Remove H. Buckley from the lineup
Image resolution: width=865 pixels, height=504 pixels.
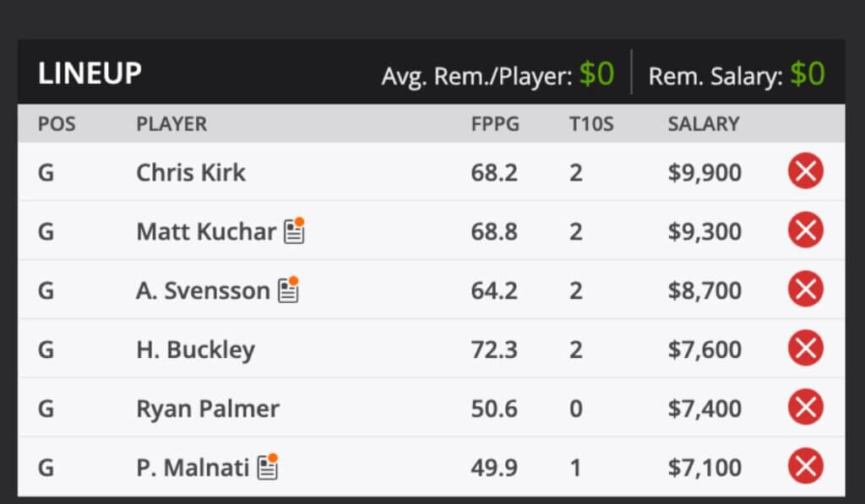click(x=805, y=350)
